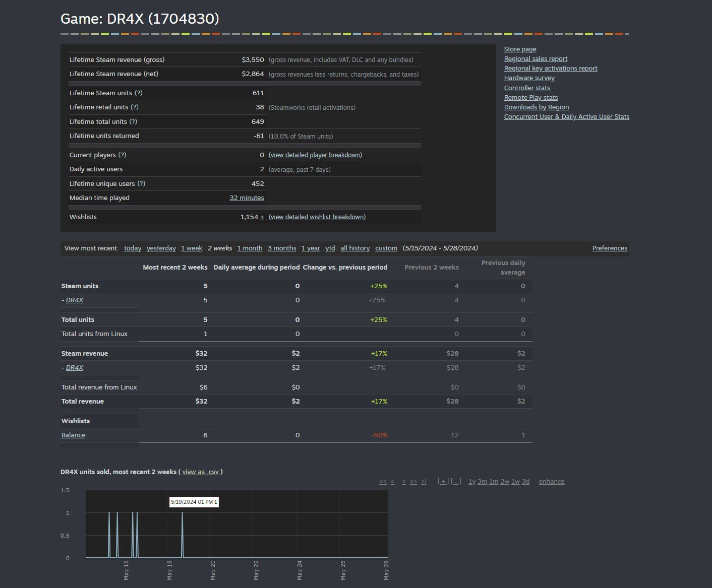Click the '1,154' wishlists count
The width and height of the screenshot is (712, 588).
(249, 217)
